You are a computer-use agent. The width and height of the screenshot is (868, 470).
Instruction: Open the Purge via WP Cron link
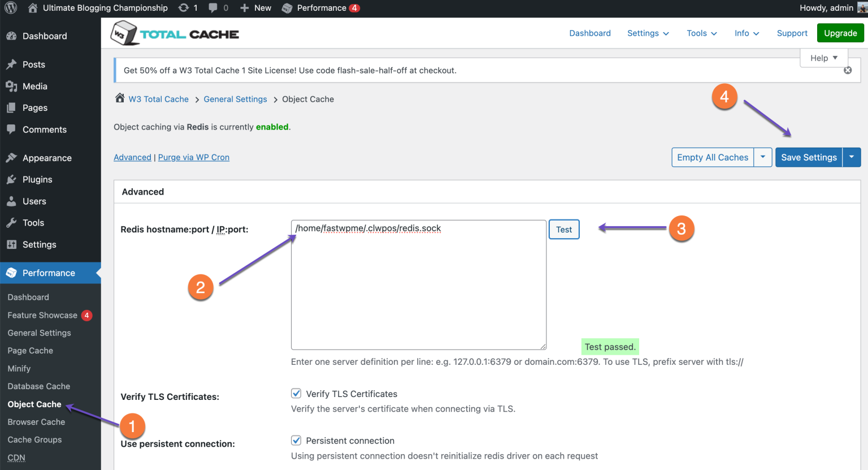click(x=193, y=157)
